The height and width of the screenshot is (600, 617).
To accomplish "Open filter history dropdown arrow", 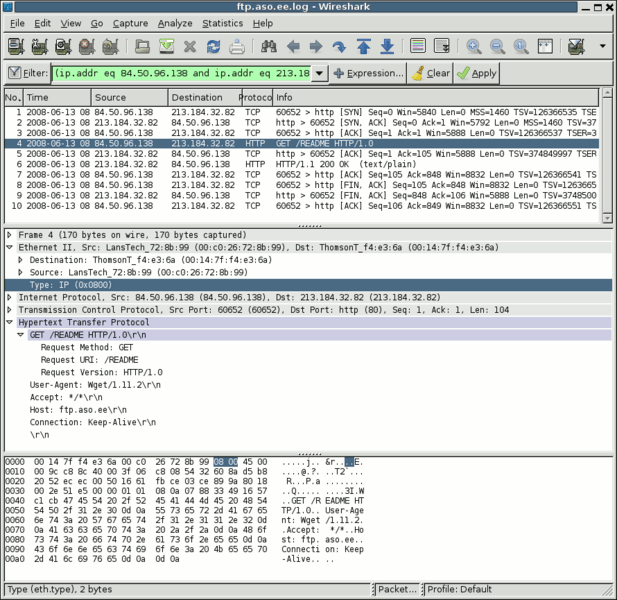I will pos(320,73).
